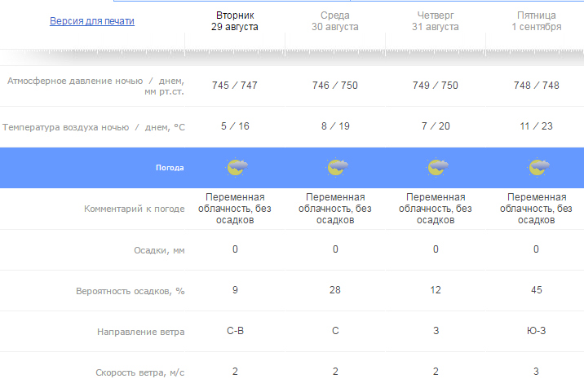Click Thursday's partly cloudy weather icon
Viewport: 584px width, 392px height.
[x=437, y=168]
